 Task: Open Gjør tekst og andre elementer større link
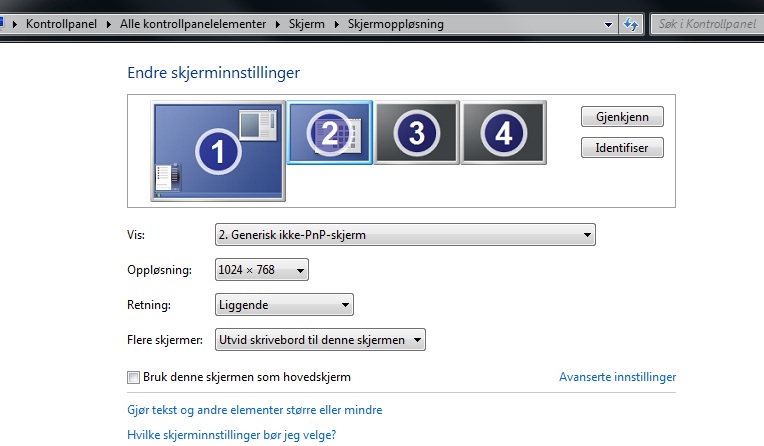pyautogui.click(x=254, y=410)
